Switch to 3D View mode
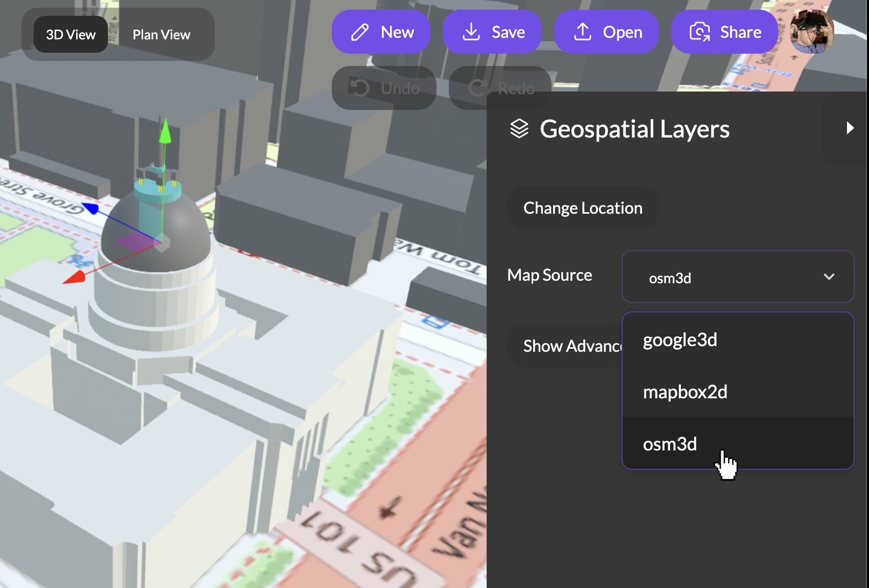The width and height of the screenshot is (869, 588). pyautogui.click(x=70, y=34)
